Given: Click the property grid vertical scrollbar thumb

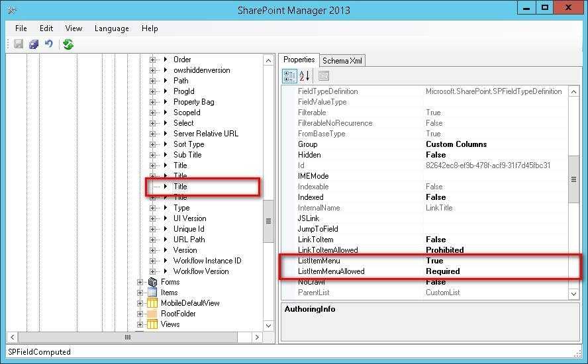Looking at the screenshot, I should click(573, 179).
